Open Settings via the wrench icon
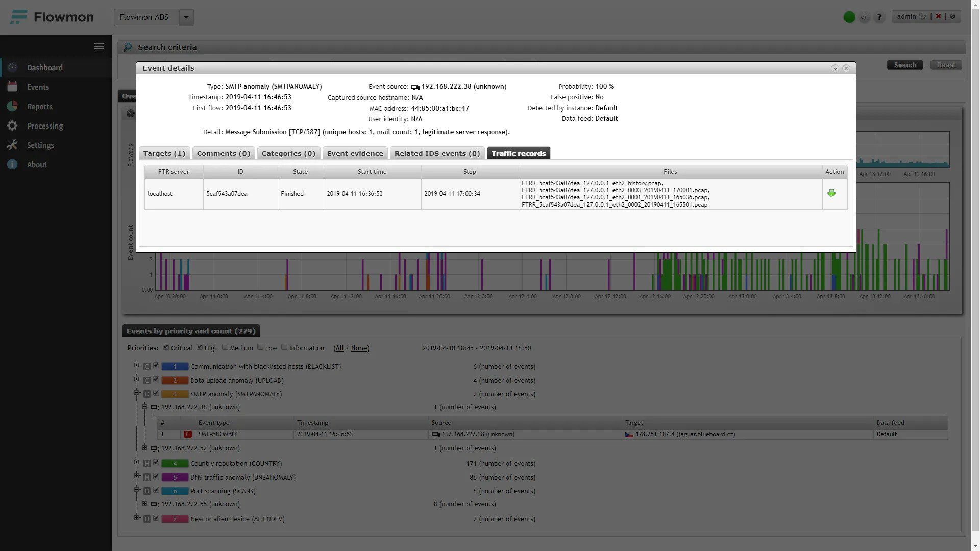The width and height of the screenshot is (980, 551). coord(13,145)
